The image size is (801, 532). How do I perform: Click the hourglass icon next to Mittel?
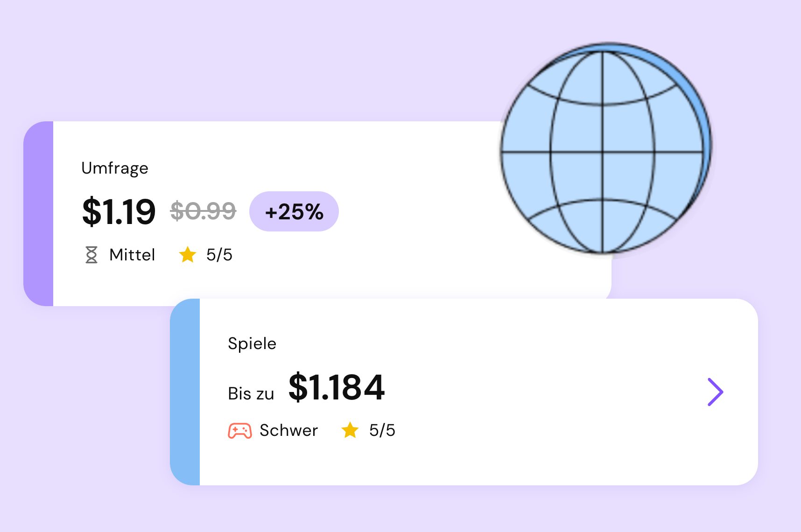tap(91, 255)
